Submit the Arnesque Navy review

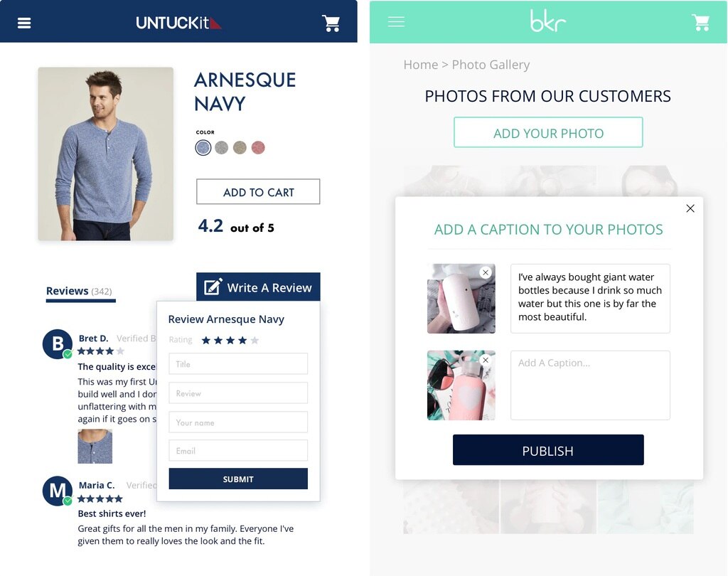click(x=238, y=479)
